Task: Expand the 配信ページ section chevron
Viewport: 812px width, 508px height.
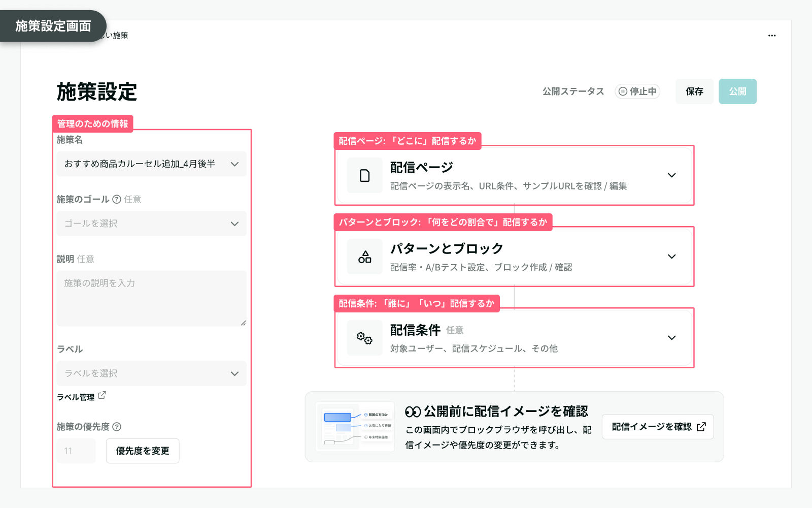Action: tap(671, 175)
